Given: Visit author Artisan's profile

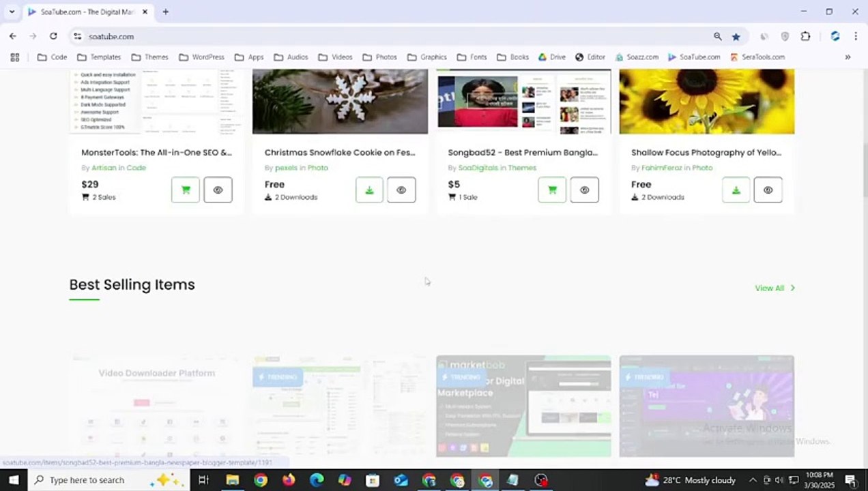Looking at the screenshot, I should (x=104, y=168).
